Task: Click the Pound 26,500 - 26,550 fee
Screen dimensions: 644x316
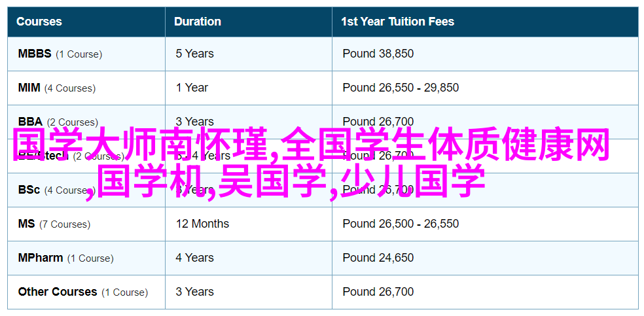Action: (401, 224)
